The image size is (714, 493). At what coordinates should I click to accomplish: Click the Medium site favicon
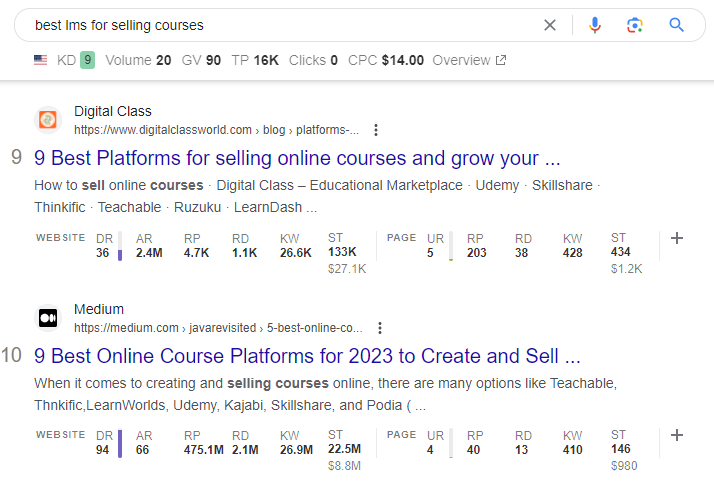click(x=48, y=318)
